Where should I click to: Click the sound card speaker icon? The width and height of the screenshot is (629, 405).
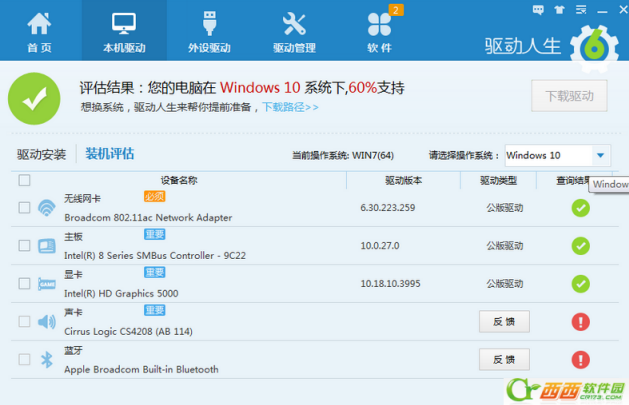point(47,322)
